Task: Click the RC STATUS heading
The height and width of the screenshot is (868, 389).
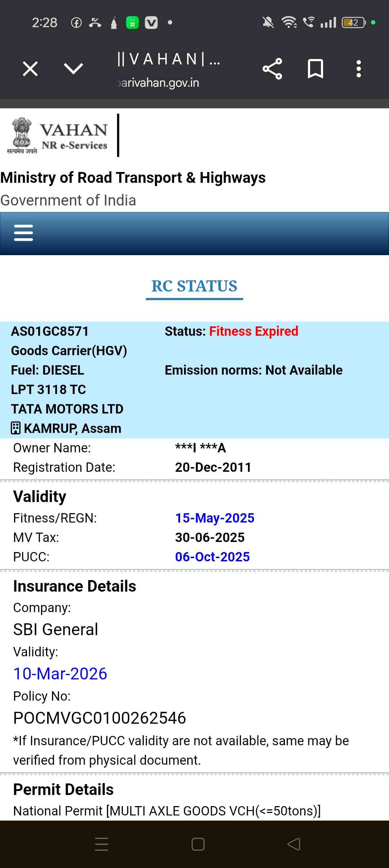Action: click(x=194, y=286)
